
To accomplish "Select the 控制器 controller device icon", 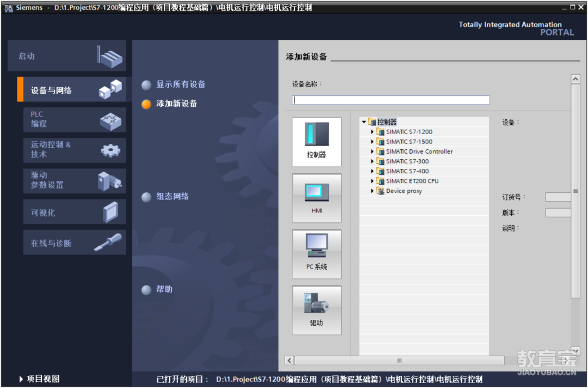I will tap(316, 141).
